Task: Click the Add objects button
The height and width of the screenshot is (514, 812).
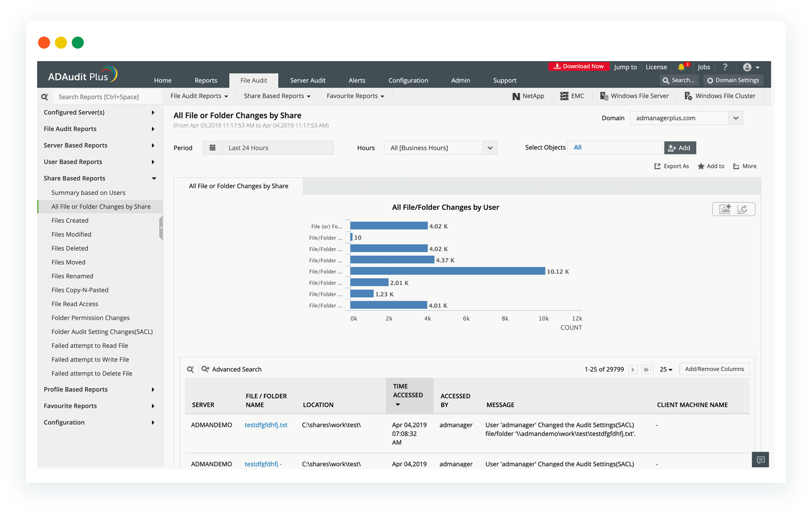Action: tap(680, 148)
